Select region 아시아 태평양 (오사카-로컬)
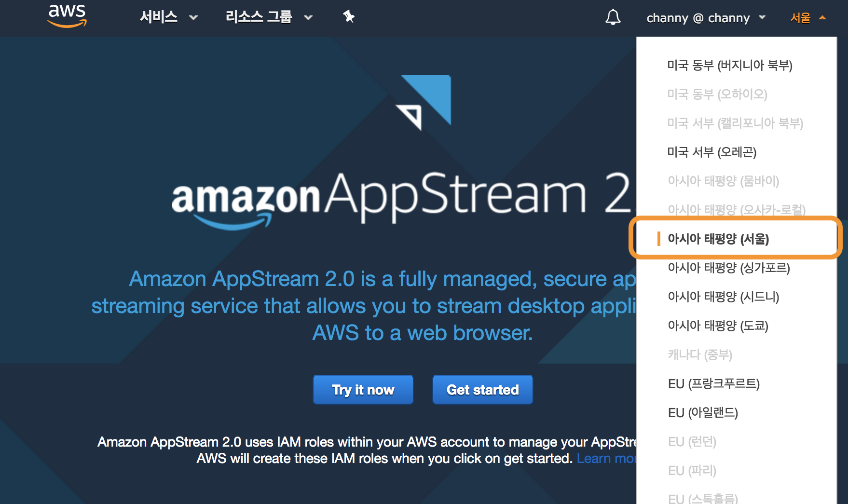The height and width of the screenshot is (504, 848). (x=737, y=210)
